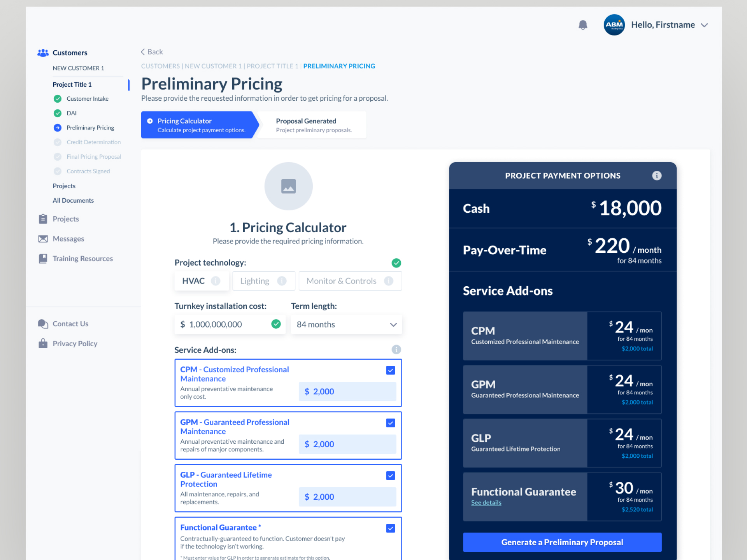Click the Hello, Firstname greeting

coord(663,25)
